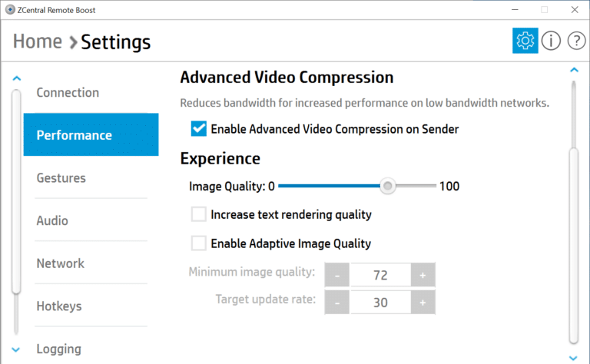Image resolution: width=590 pixels, height=364 pixels.
Task: Go back to Home breadcrumb
Action: pos(37,41)
